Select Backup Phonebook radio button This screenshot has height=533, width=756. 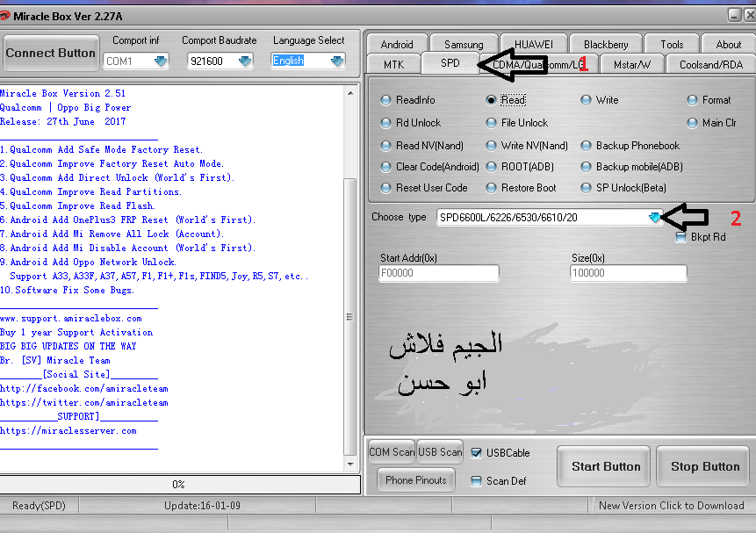coord(586,146)
